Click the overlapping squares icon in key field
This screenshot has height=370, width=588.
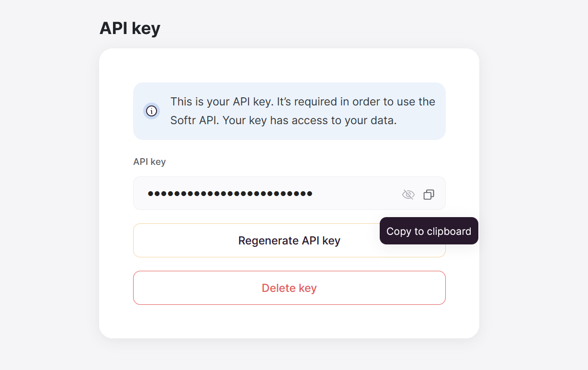(429, 194)
